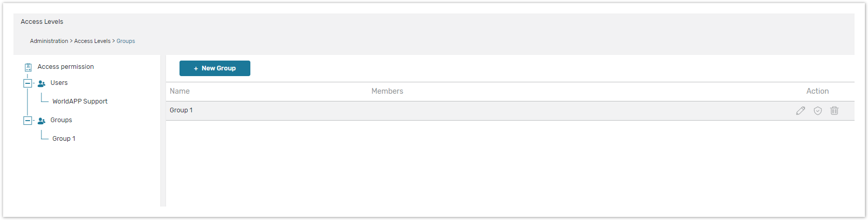
Task: Collapse the Groups tree node
Action: pos(28,121)
